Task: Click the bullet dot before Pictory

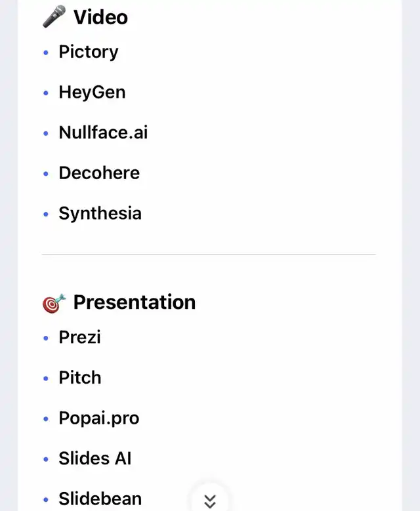Action: point(46,52)
